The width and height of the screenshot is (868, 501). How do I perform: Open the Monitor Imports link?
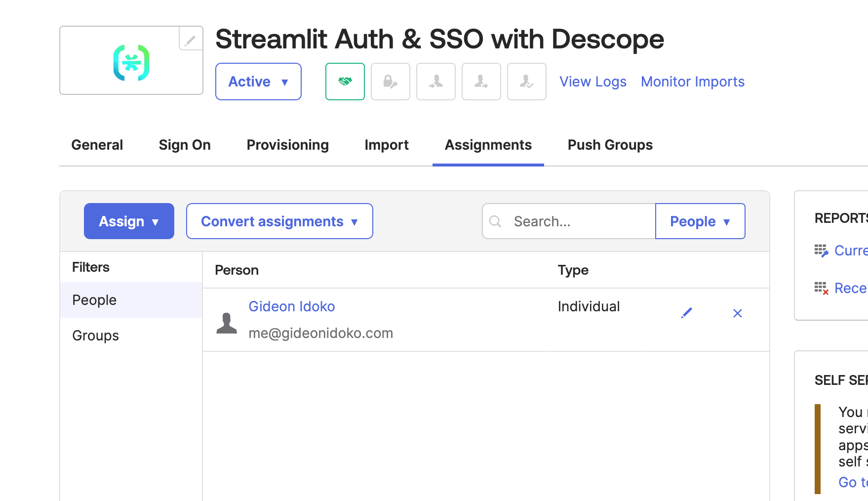pos(693,82)
